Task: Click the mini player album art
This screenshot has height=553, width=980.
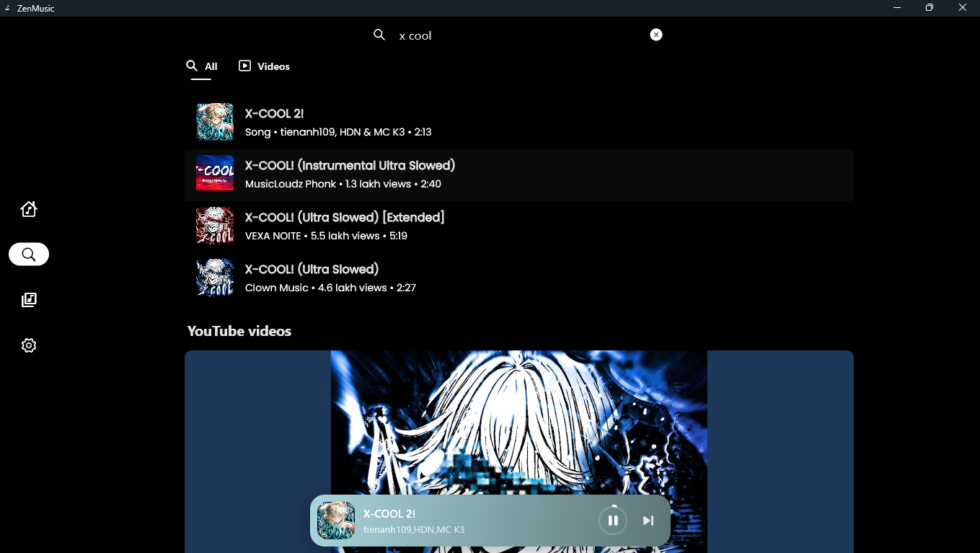Action: [336, 521]
